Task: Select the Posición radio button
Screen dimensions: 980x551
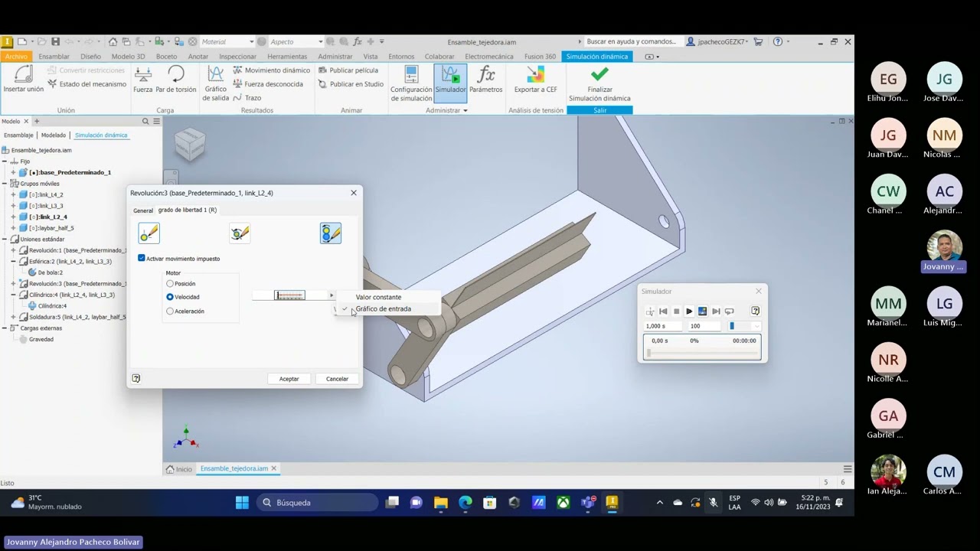Action: click(x=170, y=284)
